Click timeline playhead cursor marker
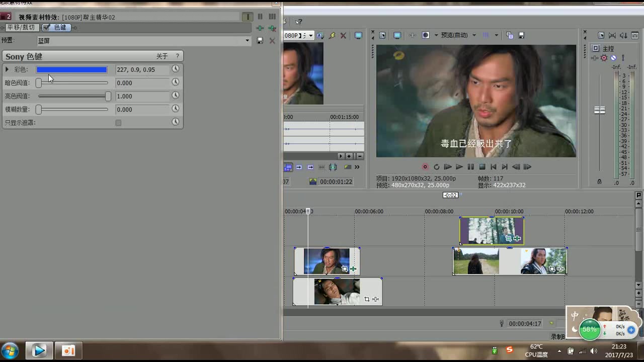 pos(309,212)
